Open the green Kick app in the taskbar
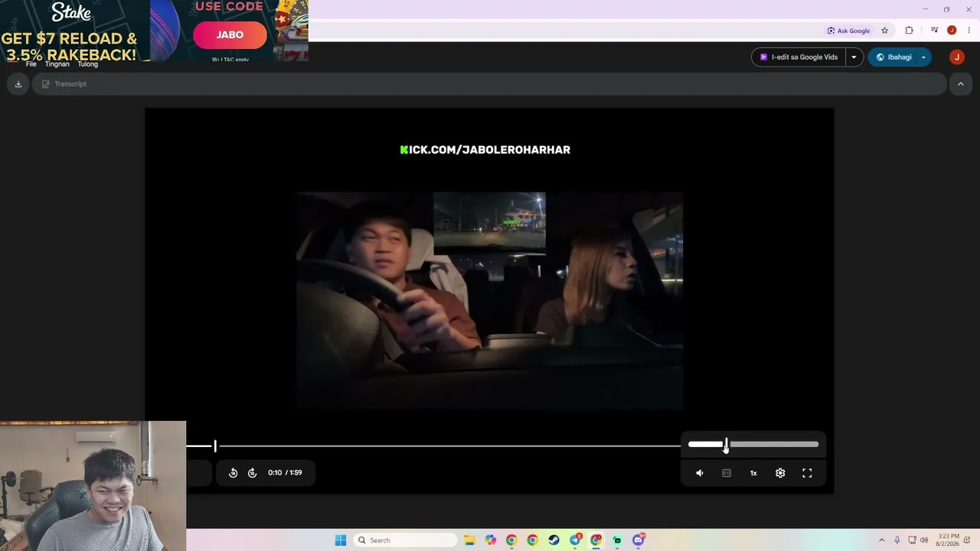Viewport: 980px width, 551px height. tap(617, 540)
